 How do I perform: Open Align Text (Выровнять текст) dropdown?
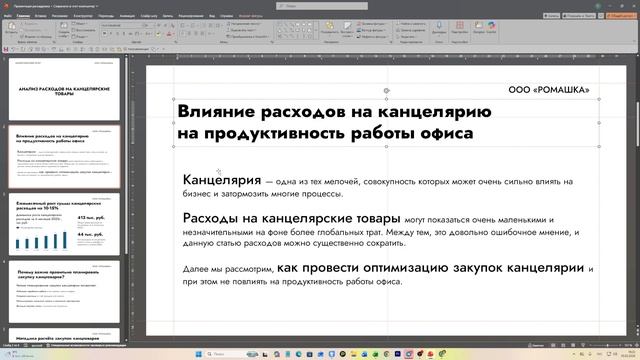tap(242, 30)
